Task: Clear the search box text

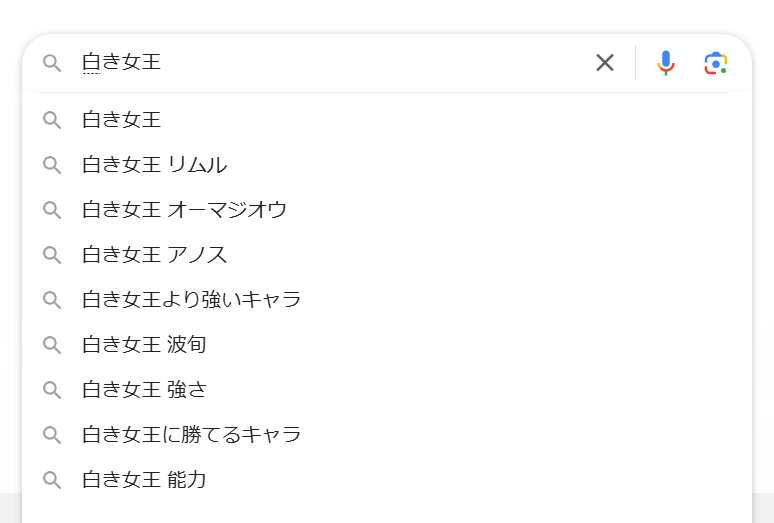Action: (605, 63)
